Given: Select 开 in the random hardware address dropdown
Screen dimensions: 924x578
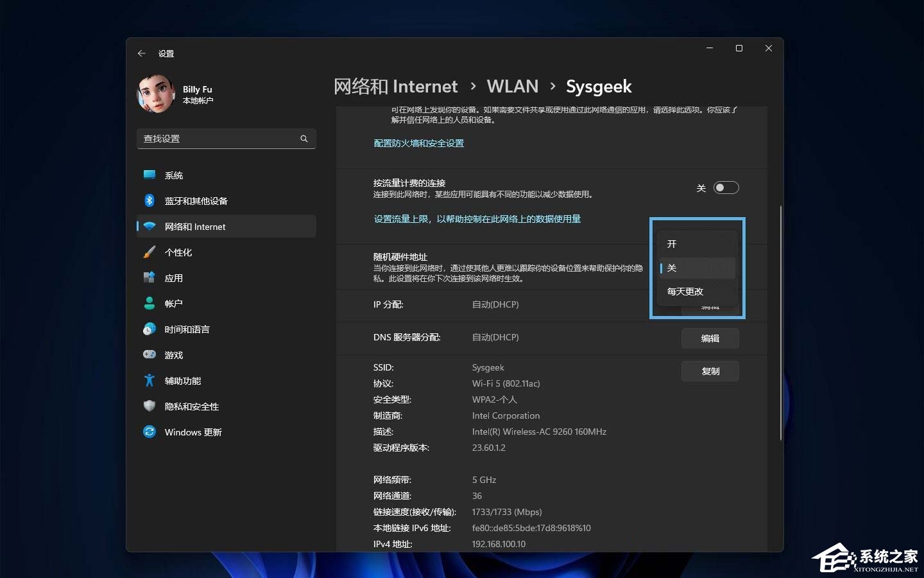Looking at the screenshot, I should click(x=671, y=244).
